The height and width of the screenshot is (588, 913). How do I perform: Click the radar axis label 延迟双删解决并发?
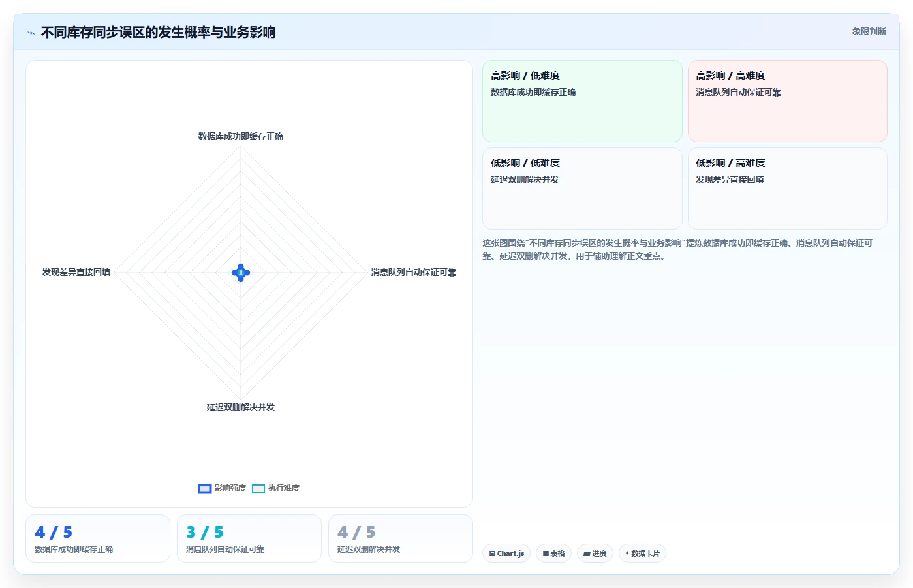pos(241,407)
